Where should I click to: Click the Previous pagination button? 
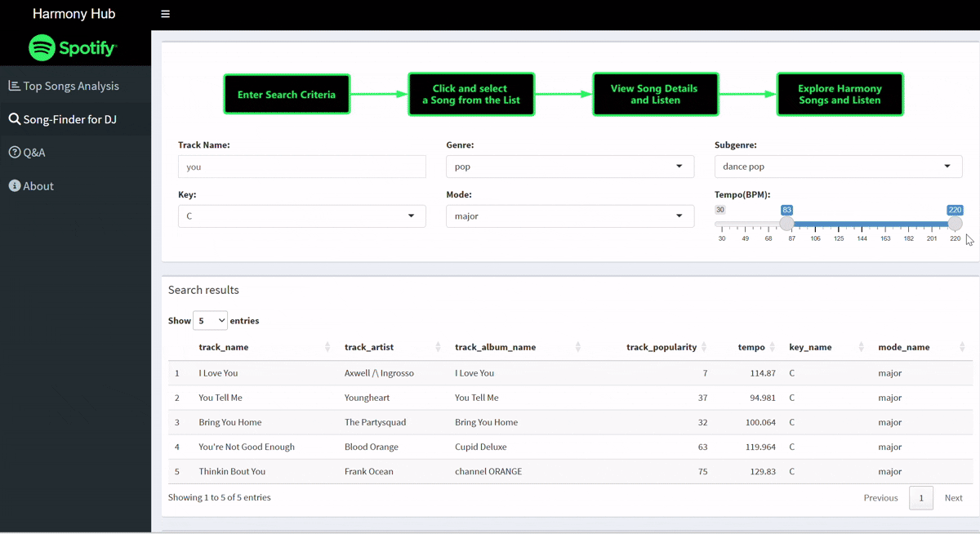[880, 498]
